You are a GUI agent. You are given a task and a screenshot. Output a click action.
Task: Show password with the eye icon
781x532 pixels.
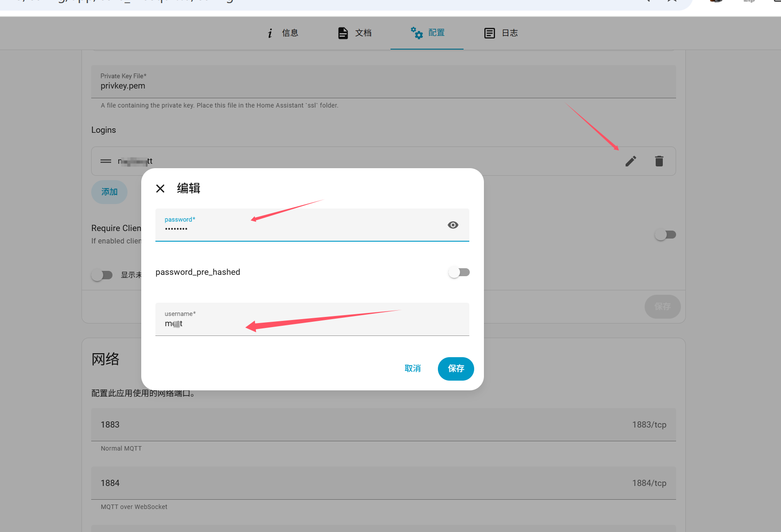(452, 225)
